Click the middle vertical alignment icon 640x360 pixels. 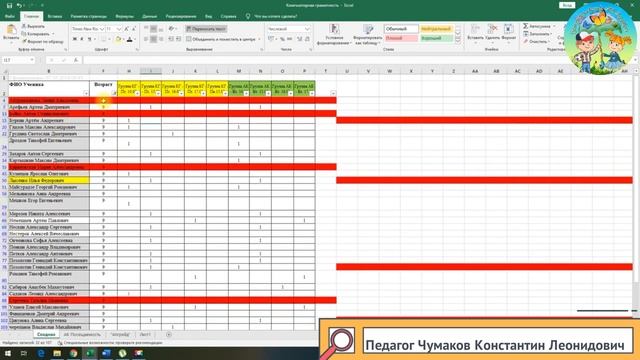coord(153,29)
